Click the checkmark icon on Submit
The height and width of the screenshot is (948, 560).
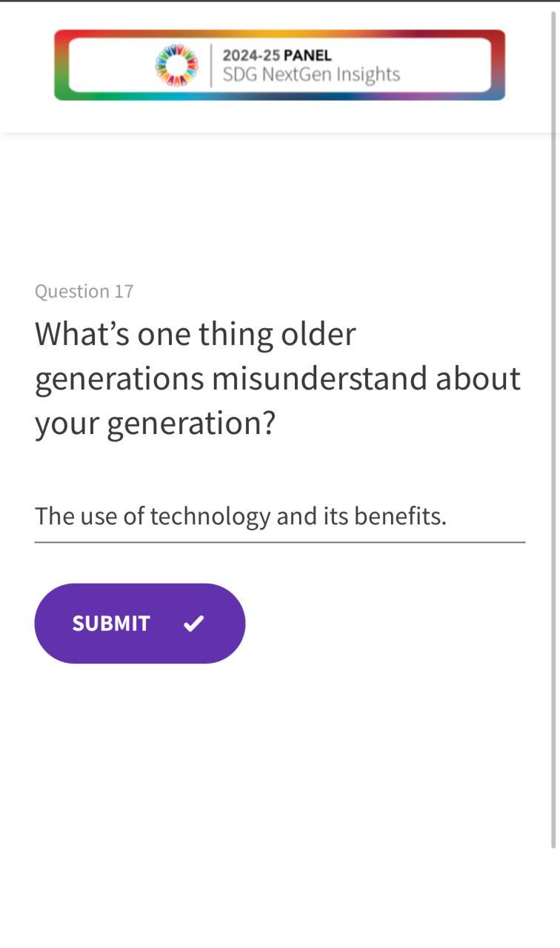[x=193, y=624]
